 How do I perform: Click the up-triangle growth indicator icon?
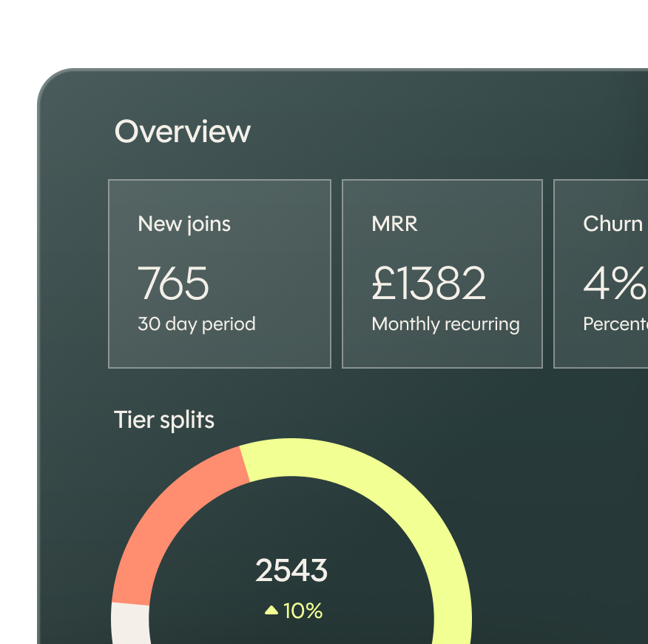click(x=271, y=611)
